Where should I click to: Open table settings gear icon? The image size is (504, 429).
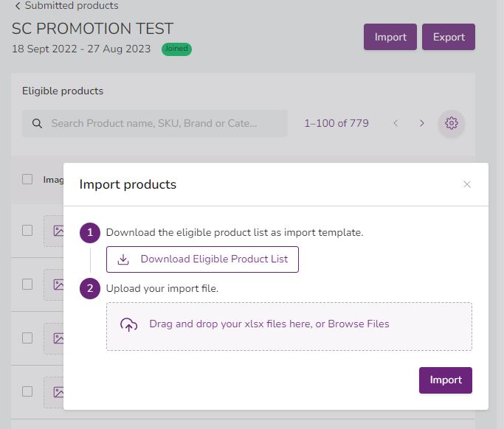click(x=452, y=123)
